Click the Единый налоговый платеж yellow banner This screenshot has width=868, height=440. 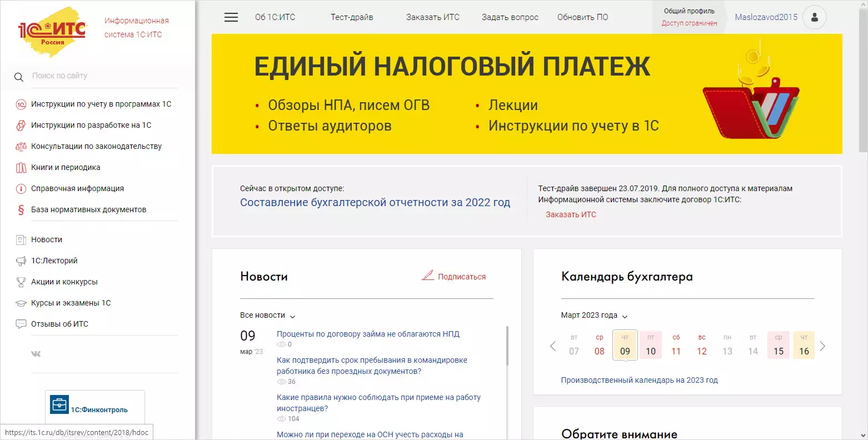[x=527, y=94]
